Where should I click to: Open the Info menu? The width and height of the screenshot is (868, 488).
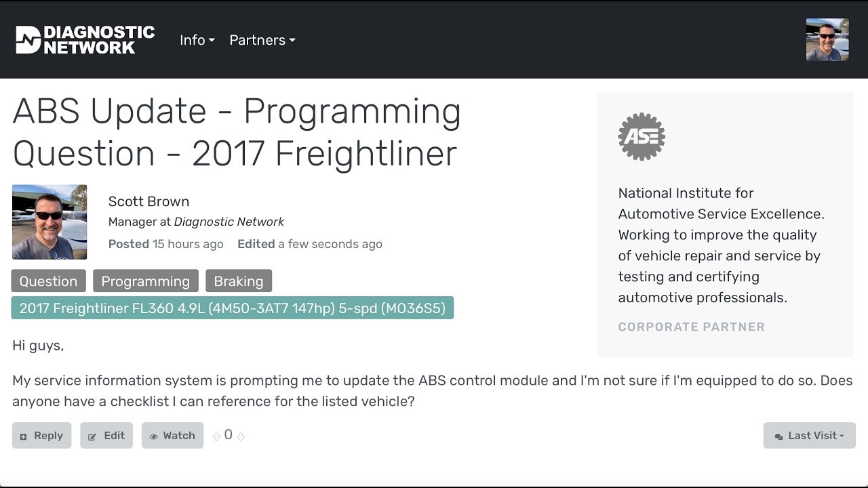197,40
